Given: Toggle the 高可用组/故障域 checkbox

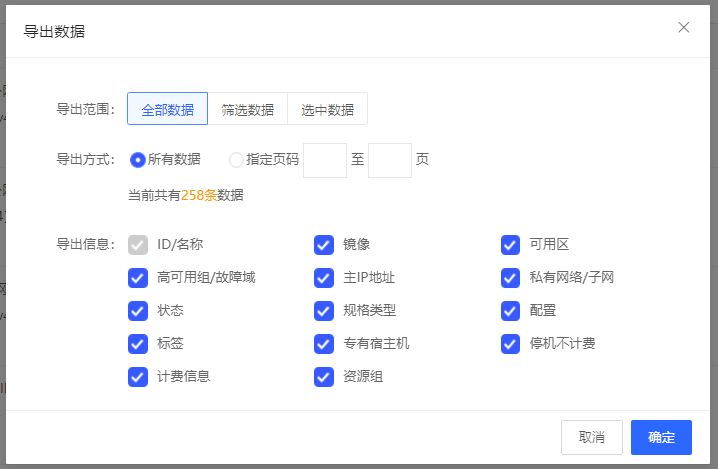Looking at the screenshot, I should point(138,278).
